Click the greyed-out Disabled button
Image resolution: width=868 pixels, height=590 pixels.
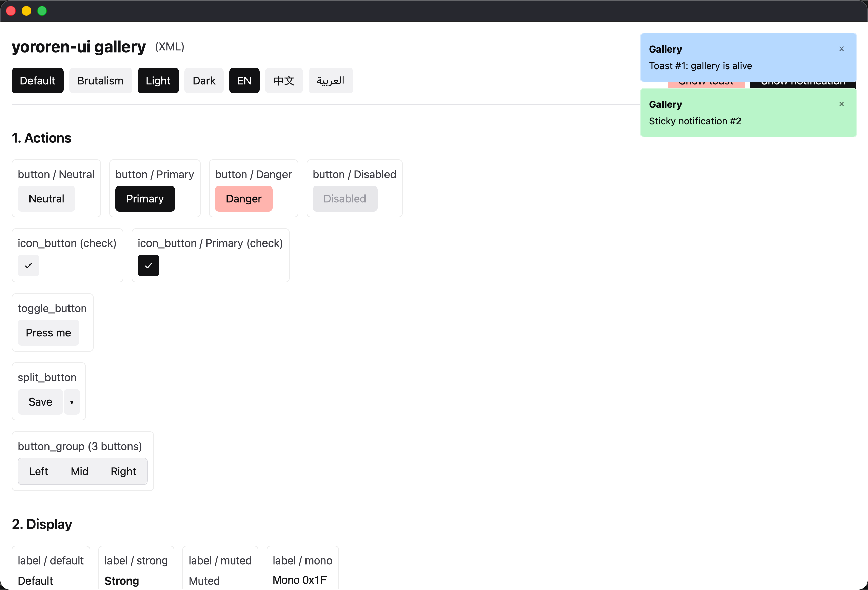(x=345, y=199)
